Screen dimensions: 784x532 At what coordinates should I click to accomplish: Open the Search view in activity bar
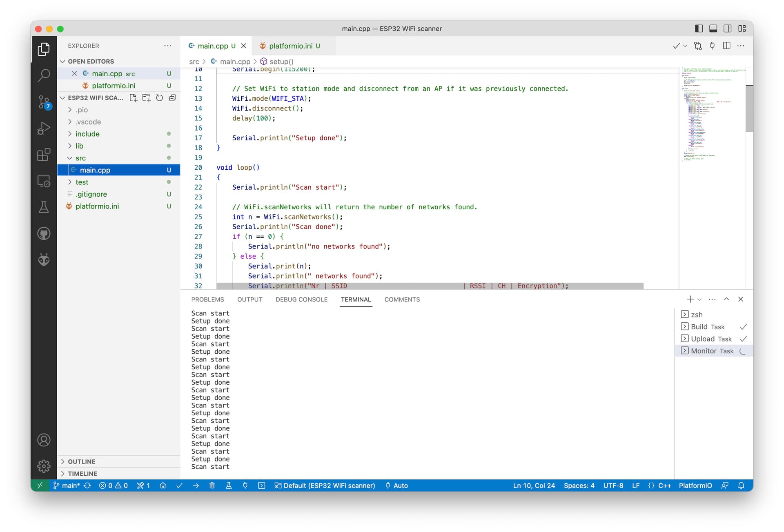pos(44,75)
